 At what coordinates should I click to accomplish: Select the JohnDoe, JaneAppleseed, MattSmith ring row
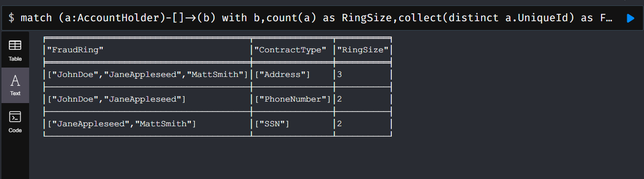click(x=218, y=74)
